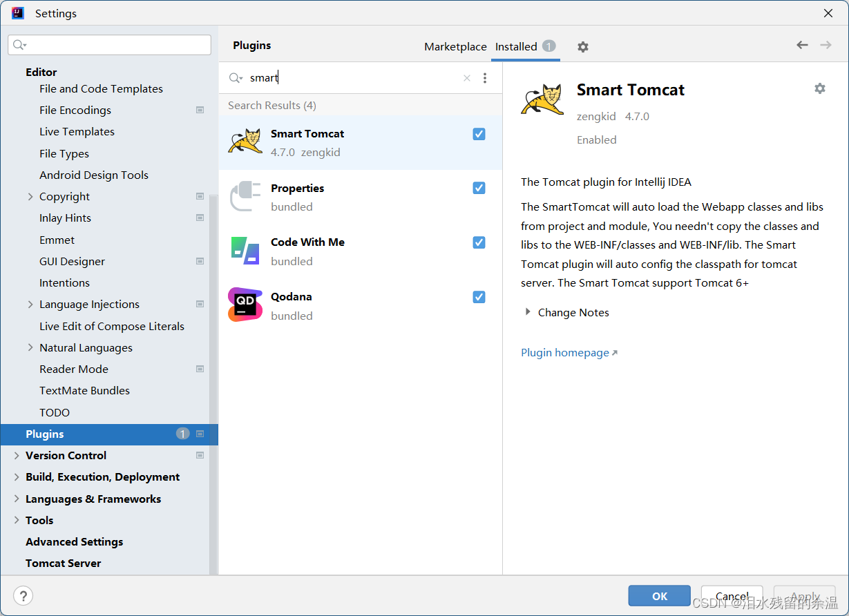Screen dimensions: 849x616
Task: Select the TODO settings entry
Action: pyautogui.click(x=55, y=412)
